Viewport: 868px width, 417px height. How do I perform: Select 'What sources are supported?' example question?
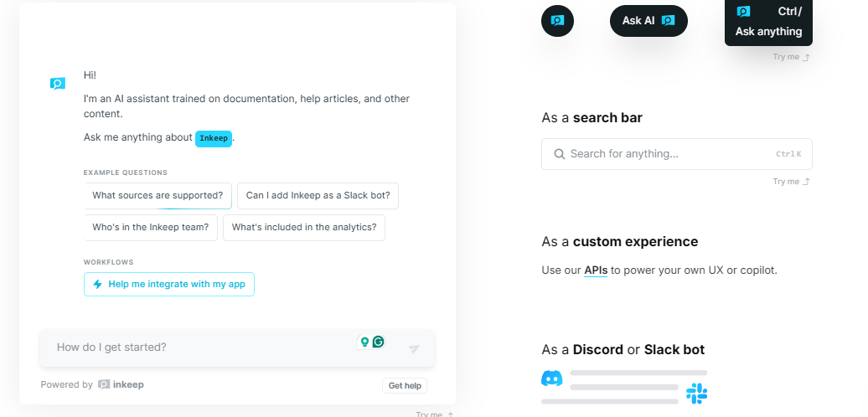coord(158,196)
